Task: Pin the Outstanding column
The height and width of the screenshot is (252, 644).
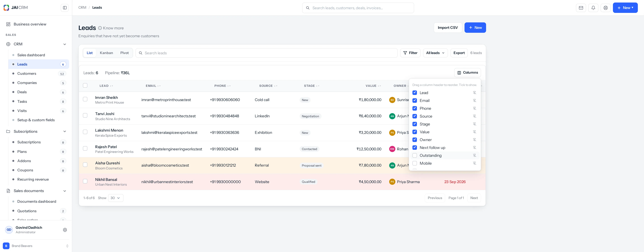Action: point(474,156)
